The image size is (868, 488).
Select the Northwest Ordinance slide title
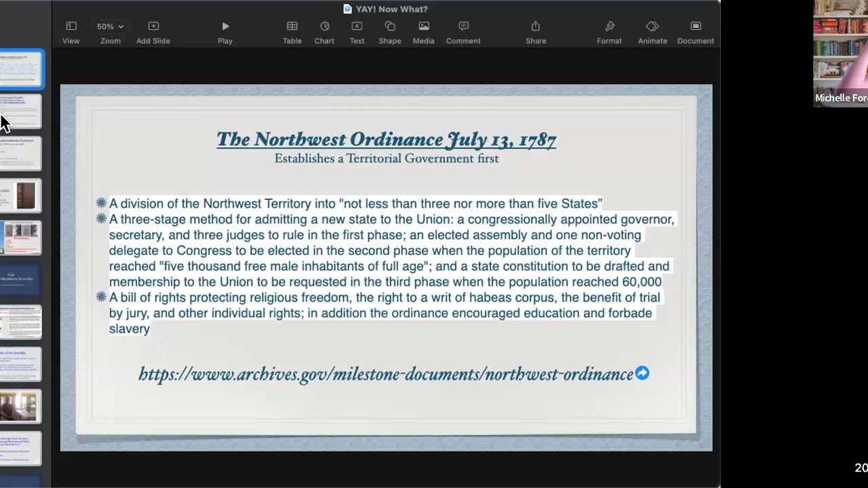click(x=387, y=140)
